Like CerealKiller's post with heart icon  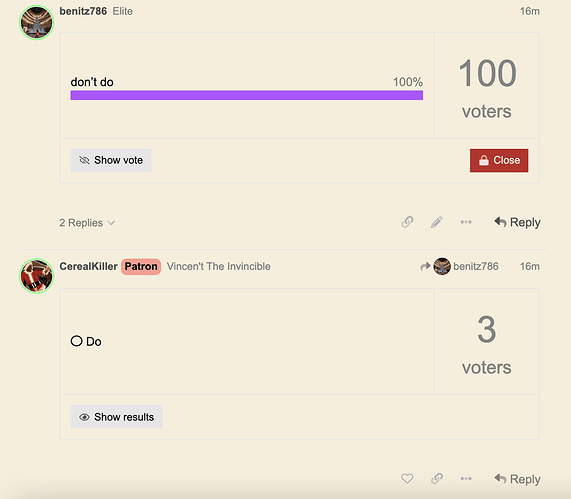click(x=407, y=478)
